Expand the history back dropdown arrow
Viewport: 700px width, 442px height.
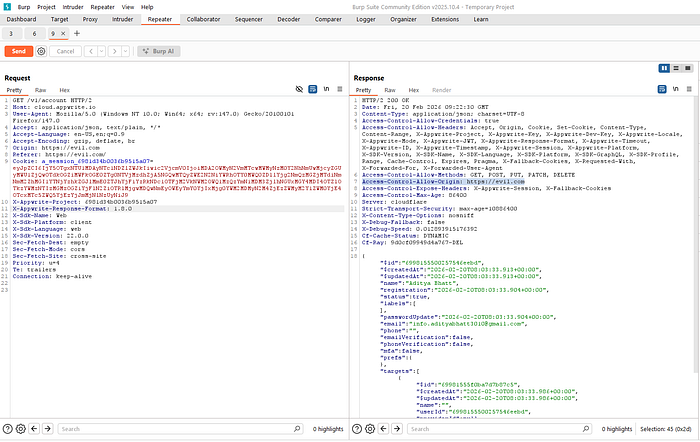click(x=101, y=51)
